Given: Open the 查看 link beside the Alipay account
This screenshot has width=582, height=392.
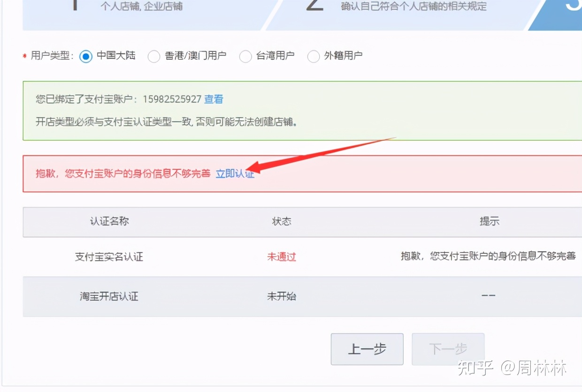Looking at the screenshot, I should (x=214, y=99).
